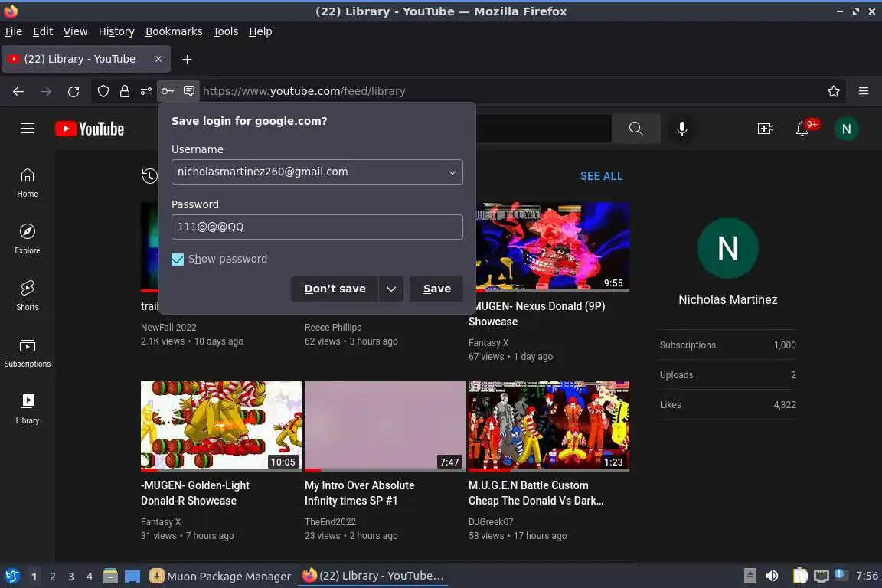Open the account avatar N in the header
The width and height of the screenshot is (882, 588).
click(x=846, y=129)
